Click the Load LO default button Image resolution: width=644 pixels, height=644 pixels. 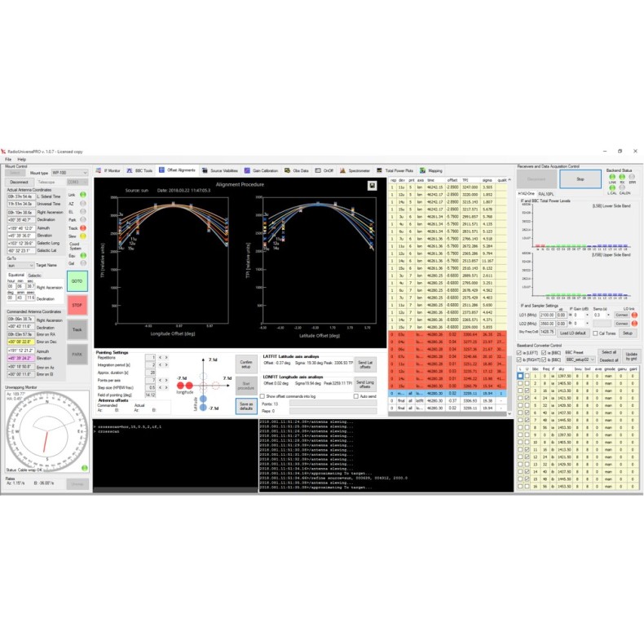pyautogui.click(x=572, y=333)
